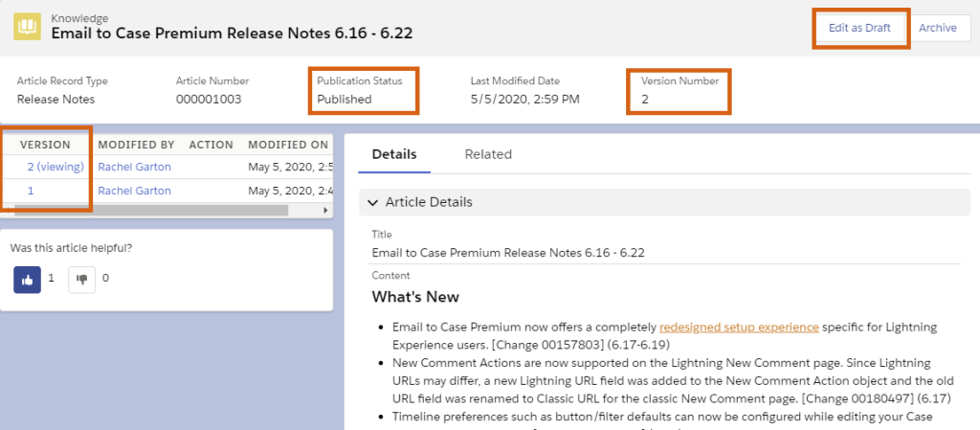Viewport: 980px width, 430px height.
Task: Click the article Title field value
Action: pos(507,253)
